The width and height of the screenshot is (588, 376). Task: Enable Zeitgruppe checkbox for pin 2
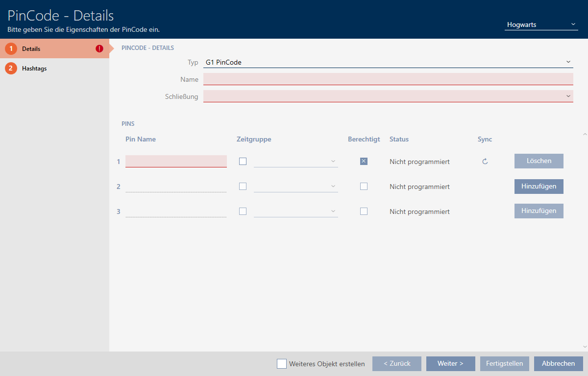pyautogui.click(x=243, y=186)
